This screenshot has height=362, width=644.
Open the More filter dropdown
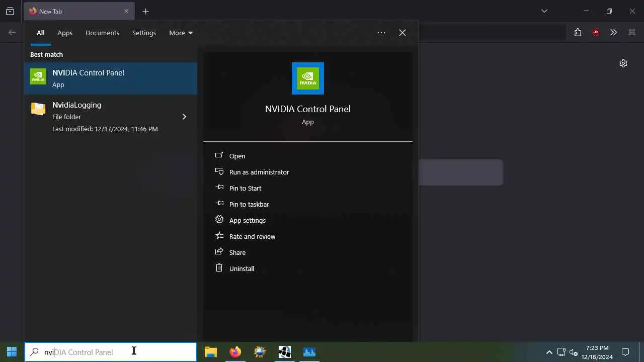pyautogui.click(x=181, y=33)
